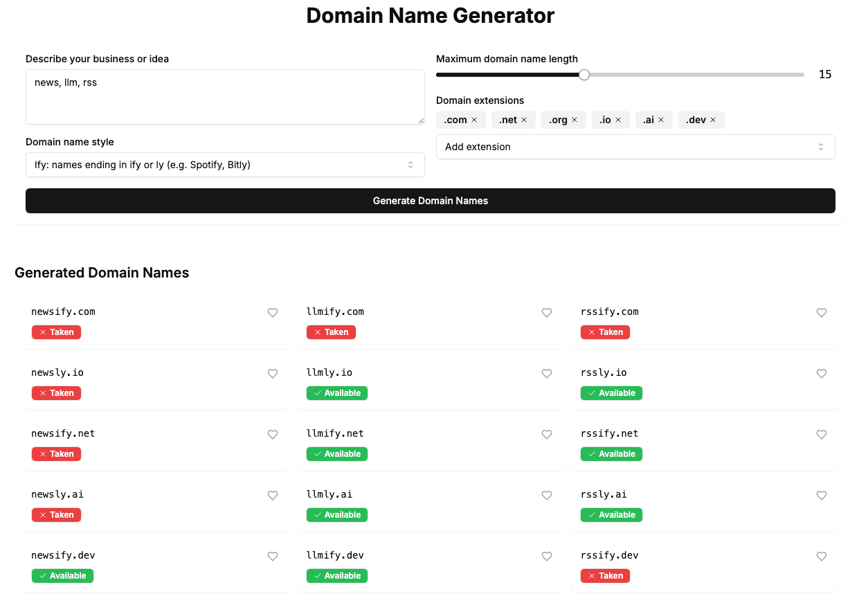Click the newsly.io domain name text
This screenshot has height=616, width=859.
click(57, 372)
